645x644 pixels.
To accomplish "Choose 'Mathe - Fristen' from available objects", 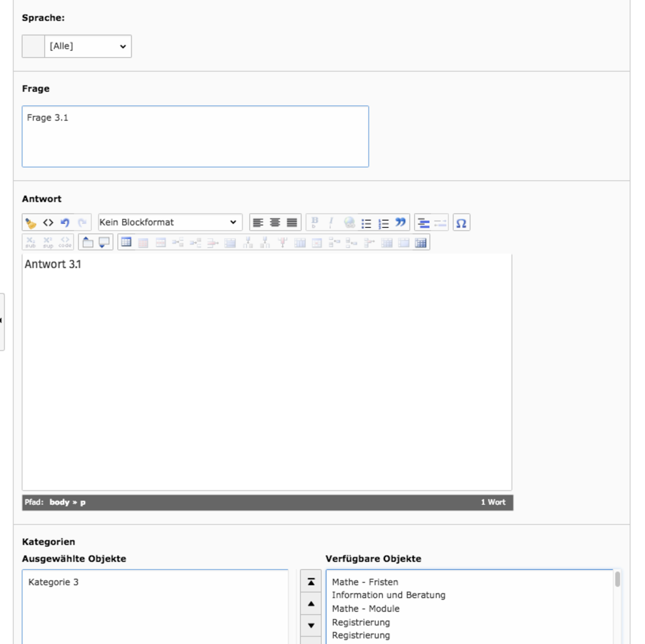I will (x=365, y=582).
